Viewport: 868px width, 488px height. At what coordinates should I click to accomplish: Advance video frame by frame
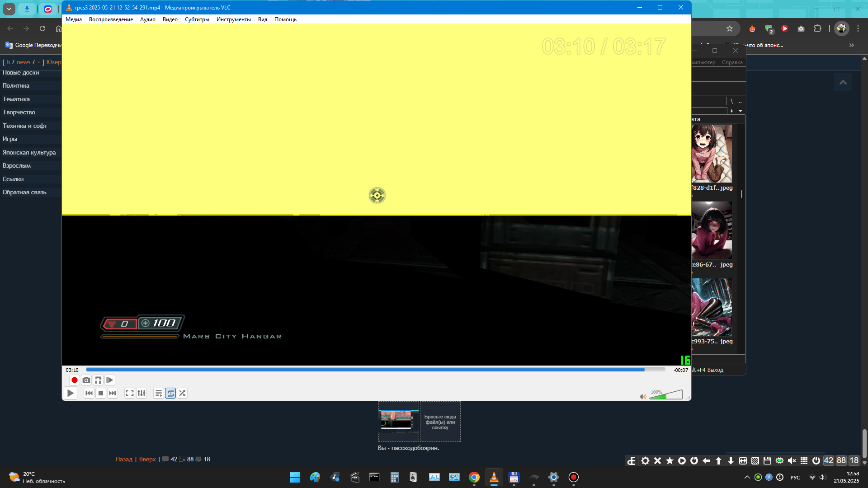coord(110,380)
